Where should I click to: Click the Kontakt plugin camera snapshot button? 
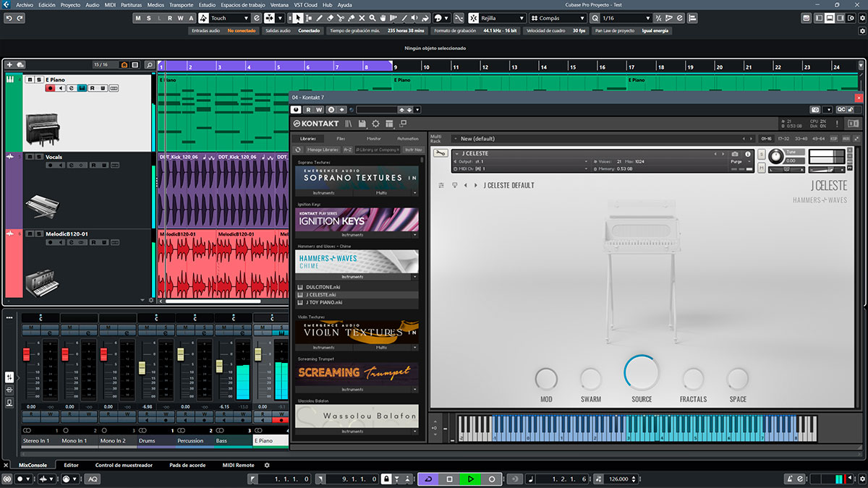click(815, 110)
